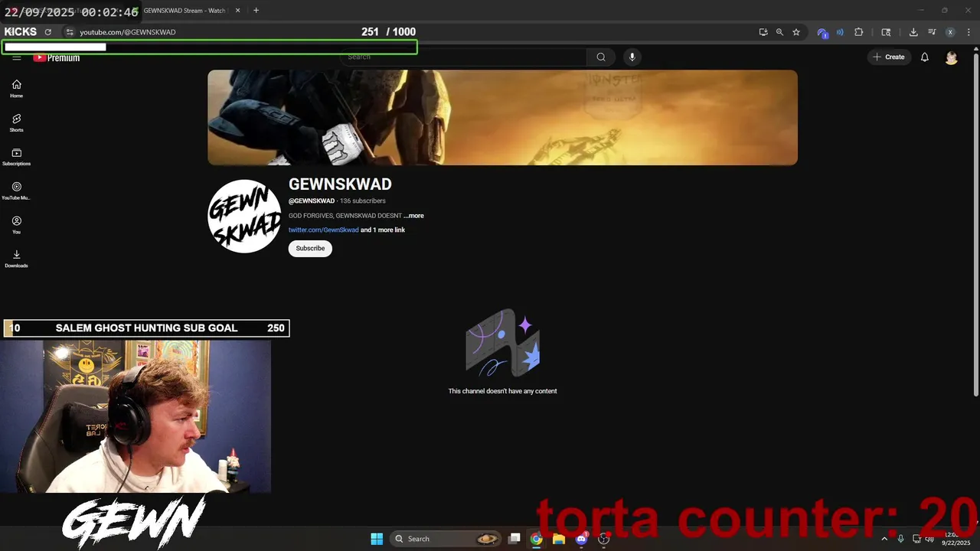Bookmark this page with the star icon
This screenshot has height=551, width=980.
pyautogui.click(x=796, y=32)
